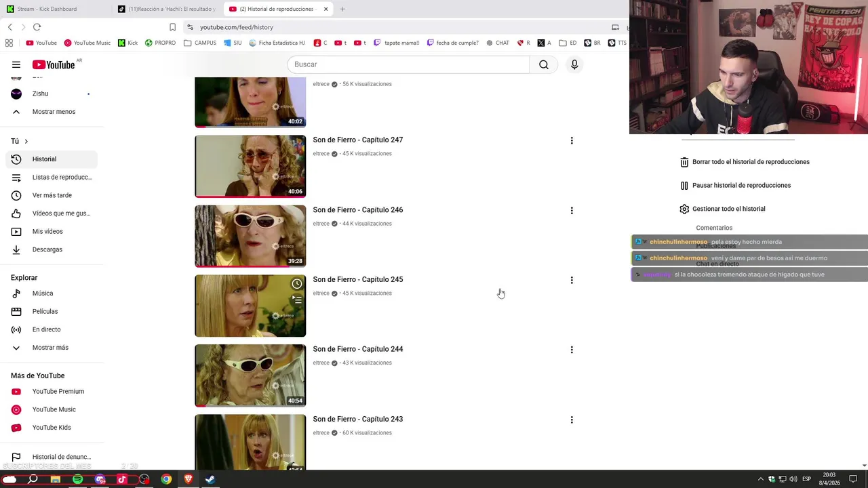Click the search magnifier button
Image resolution: width=868 pixels, height=488 pixels.
click(x=544, y=64)
